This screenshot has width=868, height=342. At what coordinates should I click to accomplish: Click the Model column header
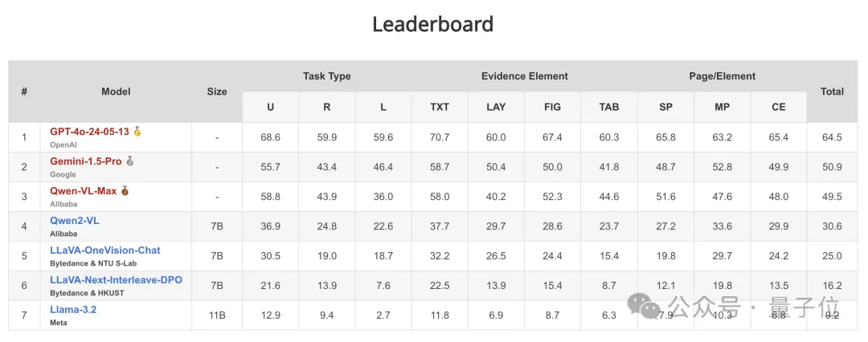point(116,92)
